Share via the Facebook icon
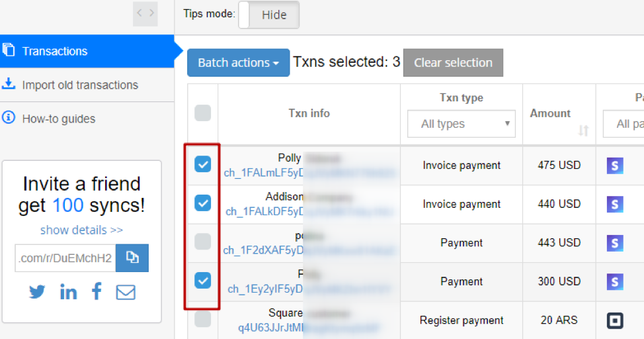 (97, 291)
